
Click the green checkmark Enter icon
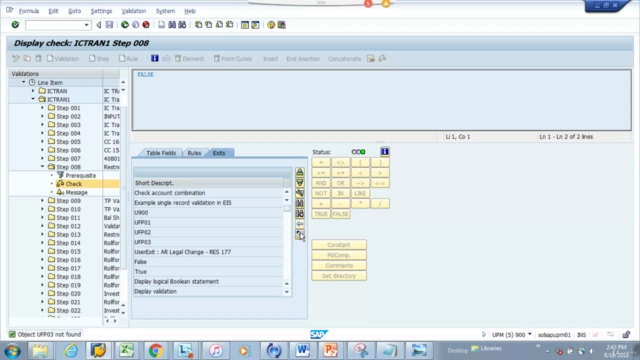click(15, 25)
